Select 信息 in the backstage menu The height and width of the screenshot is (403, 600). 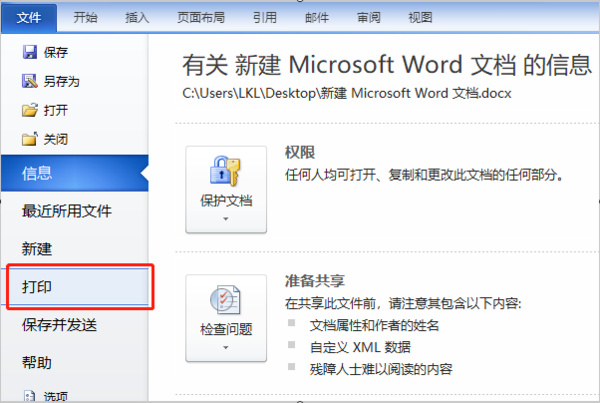click(75, 173)
